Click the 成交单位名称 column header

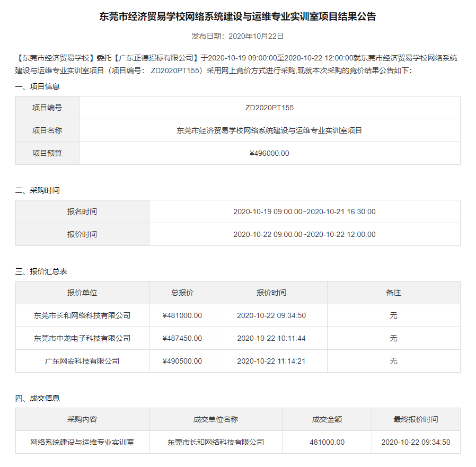click(216, 419)
